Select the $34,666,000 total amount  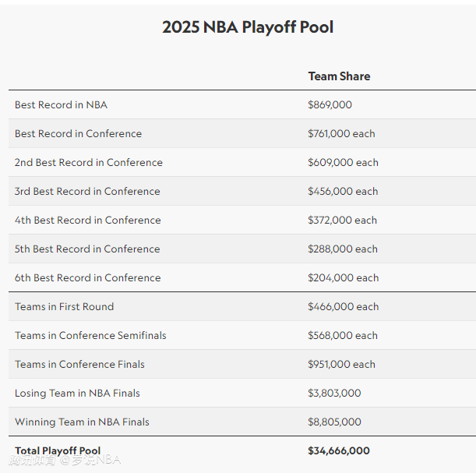[x=339, y=451]
